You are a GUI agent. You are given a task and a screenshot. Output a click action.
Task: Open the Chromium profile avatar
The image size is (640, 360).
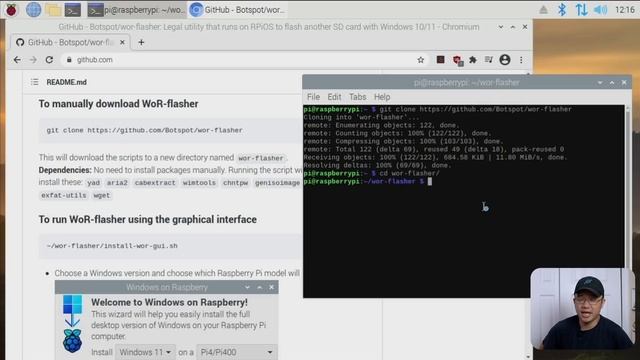(505, 60)
